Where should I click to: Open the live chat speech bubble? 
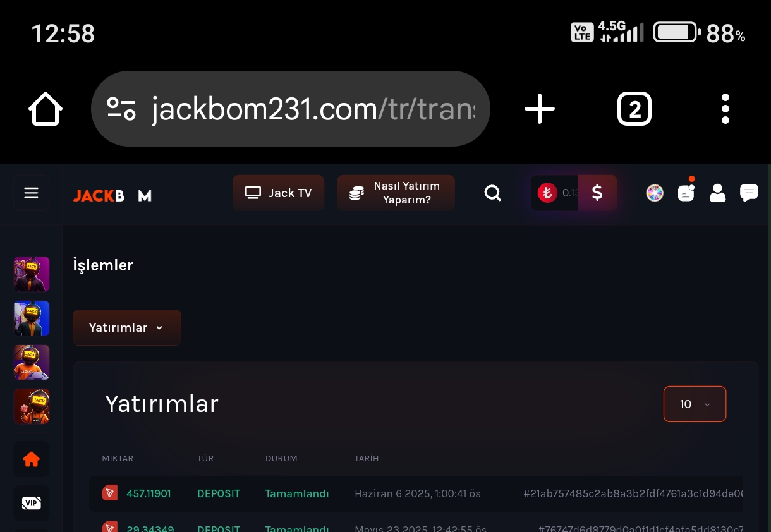[749, 193]
